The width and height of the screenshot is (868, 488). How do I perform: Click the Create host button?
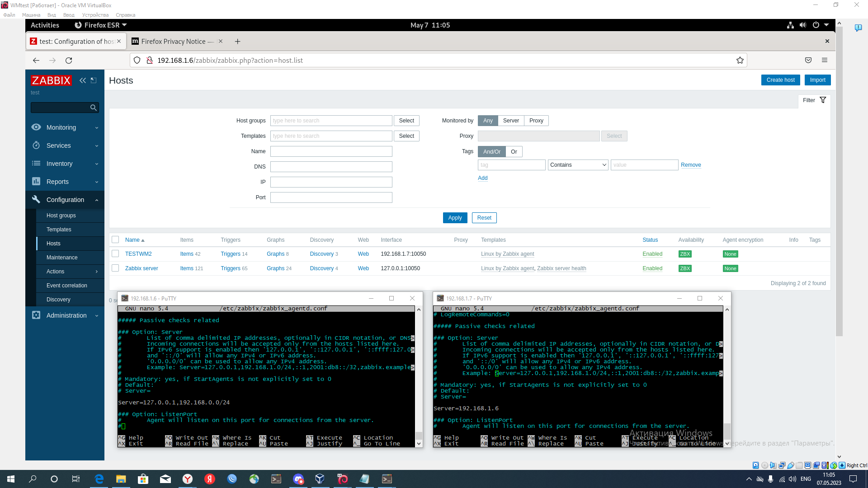780,80
